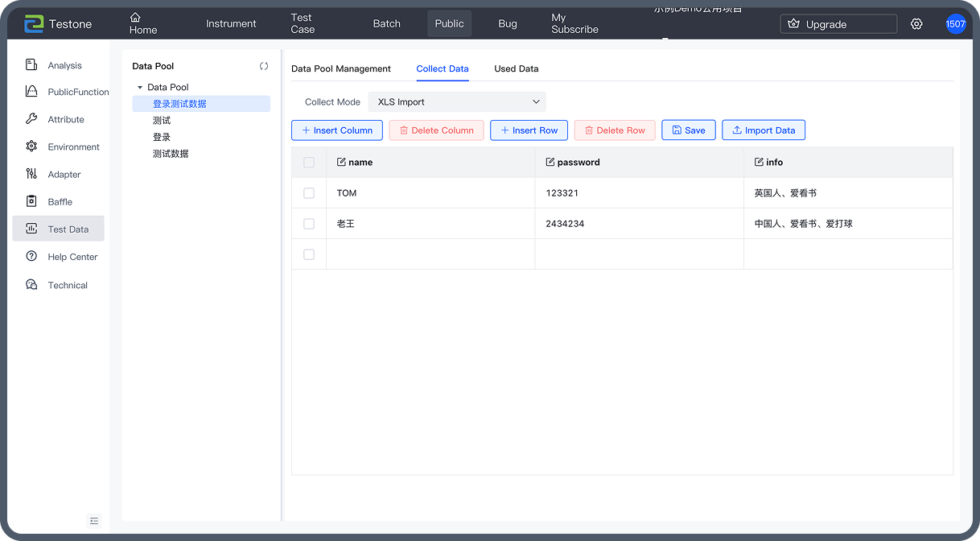This screenshot has width=980, height=541.
Task: Click the Import Data button
Action: [763, 130]
